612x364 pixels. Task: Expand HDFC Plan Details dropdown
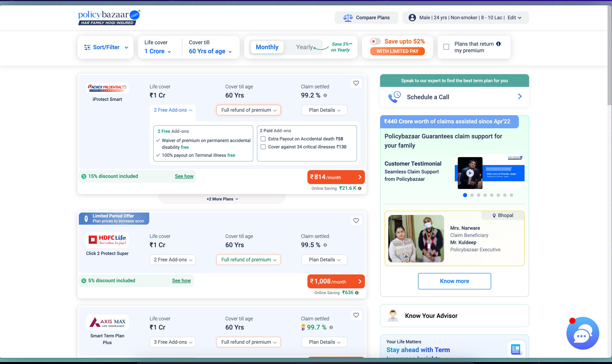click(x=324, y=260)
